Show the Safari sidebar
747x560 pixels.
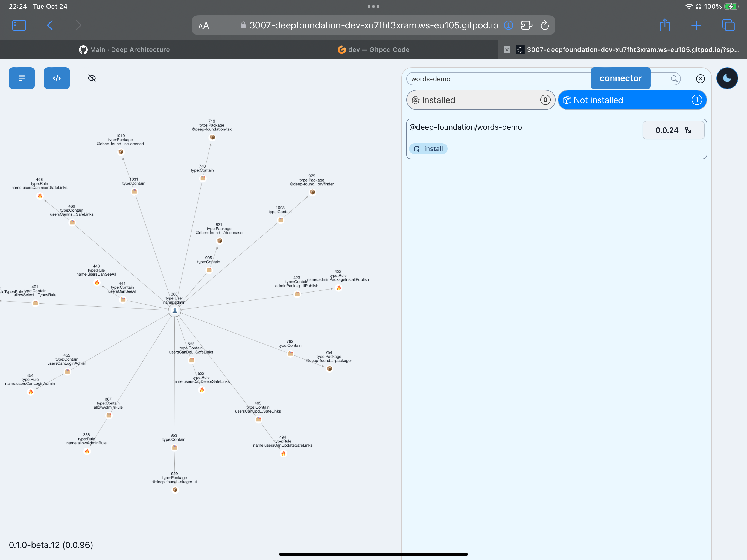click(x=19, y=25)
